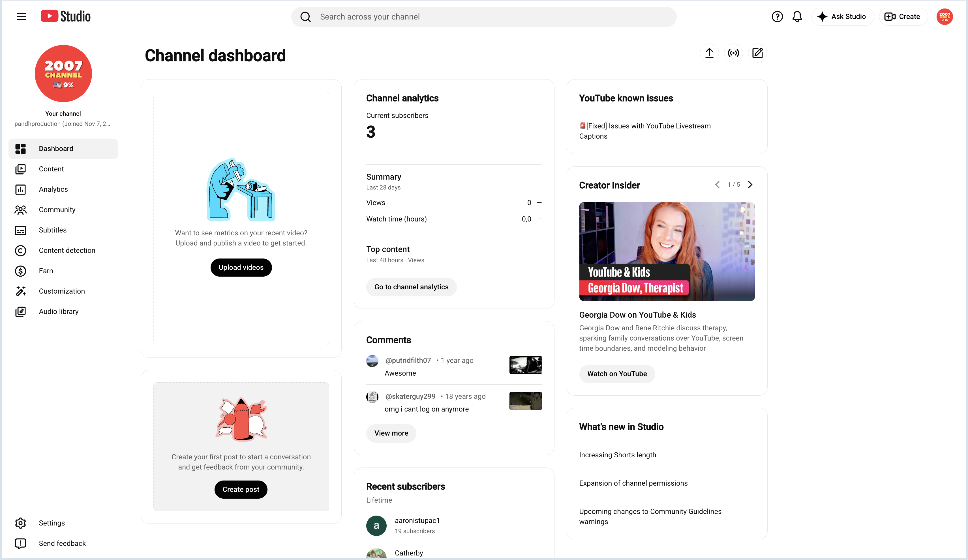Open video thumbnail beside @skaterguy299 comment

tap(526, 401)
